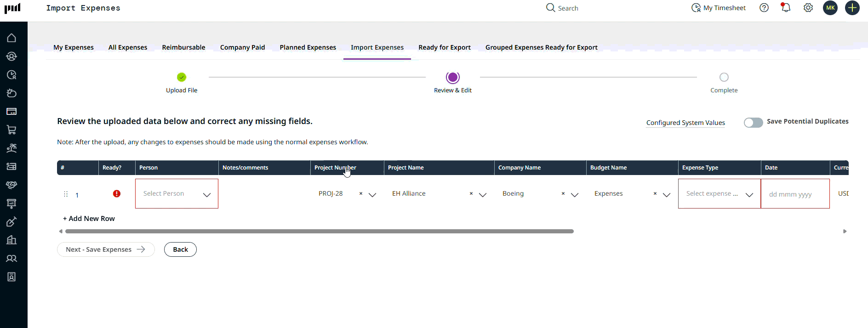Click Next - Save Expenses button
The width and height of the screenshot is (868, 328).
[106, 249]
